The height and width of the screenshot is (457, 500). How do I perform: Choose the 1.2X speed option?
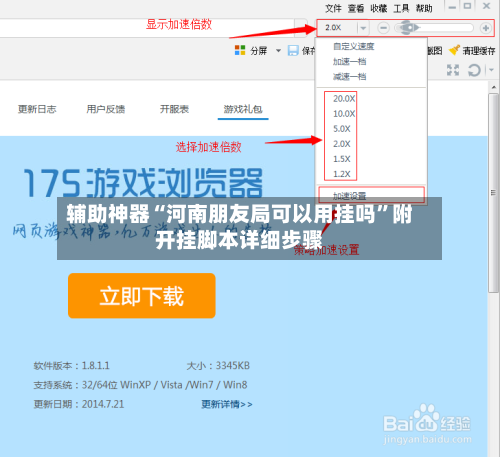[x=342, y=174]
